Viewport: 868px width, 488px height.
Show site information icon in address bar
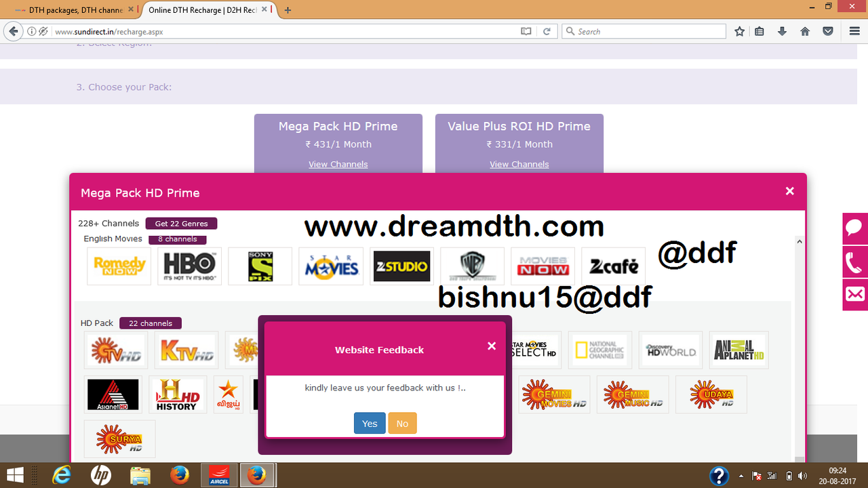point(31,31)
